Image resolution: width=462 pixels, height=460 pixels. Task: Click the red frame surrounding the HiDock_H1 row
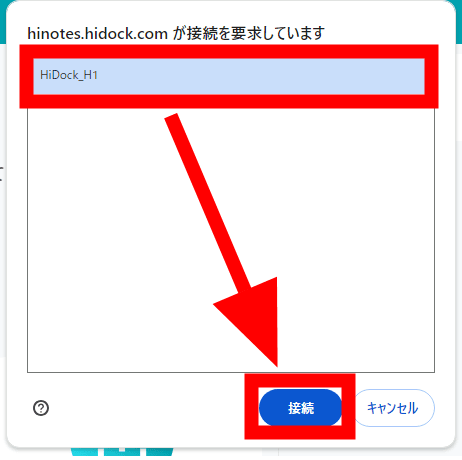(x=229, y=51)
